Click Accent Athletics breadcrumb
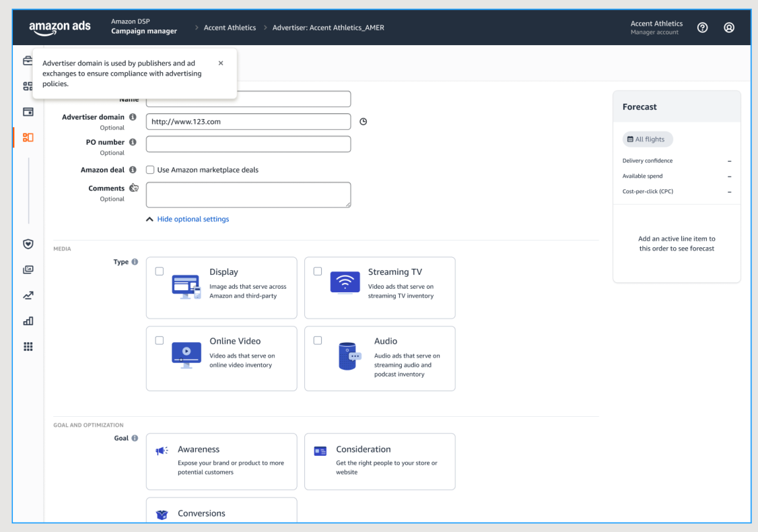 click(230, 28)
